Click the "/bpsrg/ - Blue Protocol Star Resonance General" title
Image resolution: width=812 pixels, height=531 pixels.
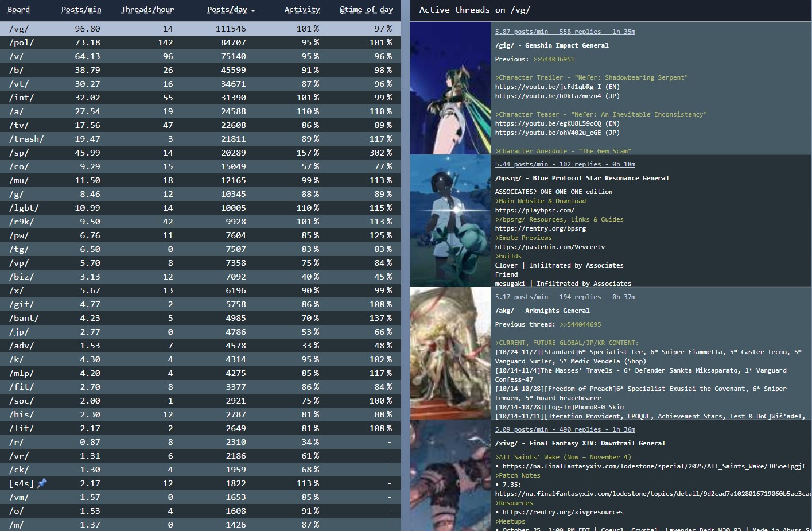click(x=582, y=178)
